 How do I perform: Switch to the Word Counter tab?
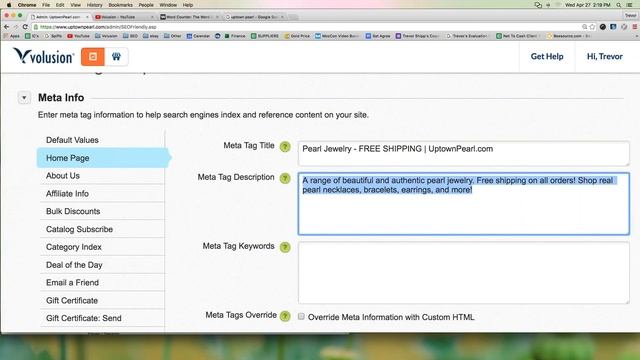(x=189, y=17)
